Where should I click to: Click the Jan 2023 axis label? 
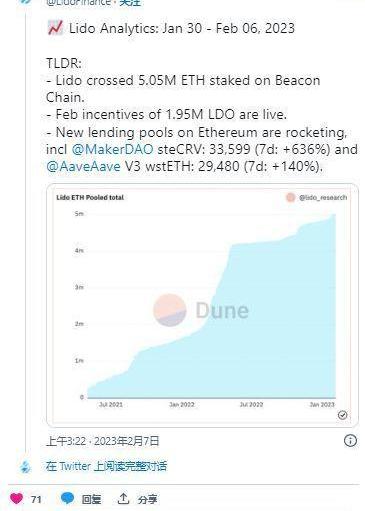pyautogui.click(x=322, y=404)
